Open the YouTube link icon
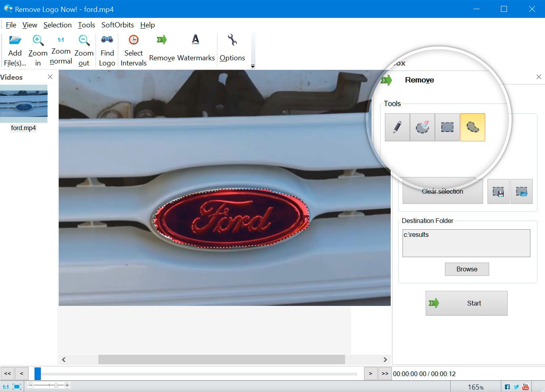 [x=526, y=387]
